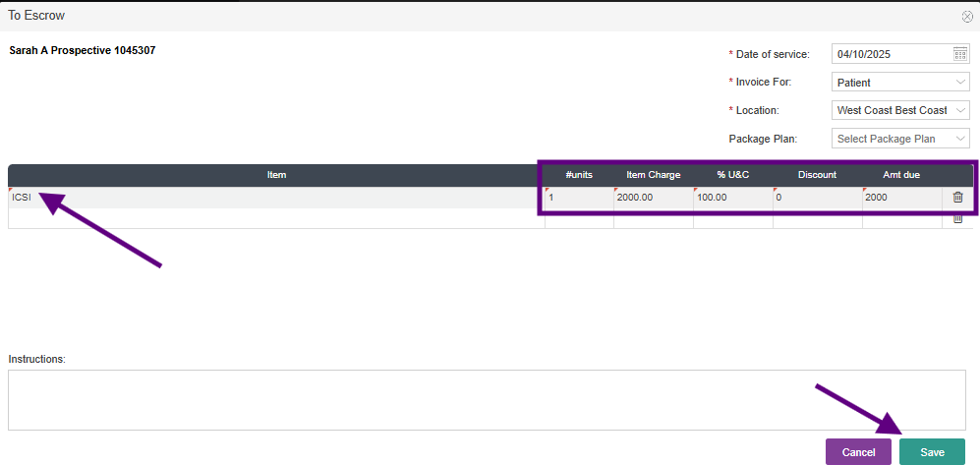Viewport: 980px width, 465px height.
Task: Click the Amt due column header
Action: [900, 175]
